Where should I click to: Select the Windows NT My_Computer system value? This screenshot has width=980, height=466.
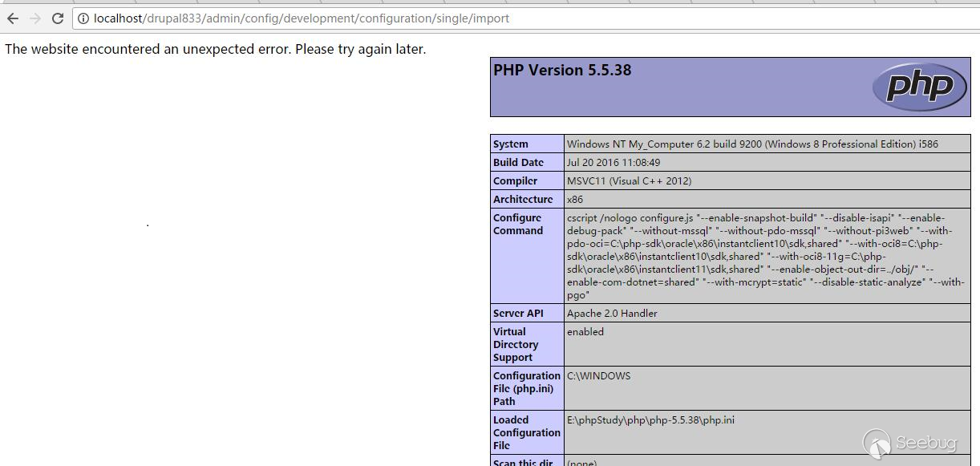click(x=752, y=144)
